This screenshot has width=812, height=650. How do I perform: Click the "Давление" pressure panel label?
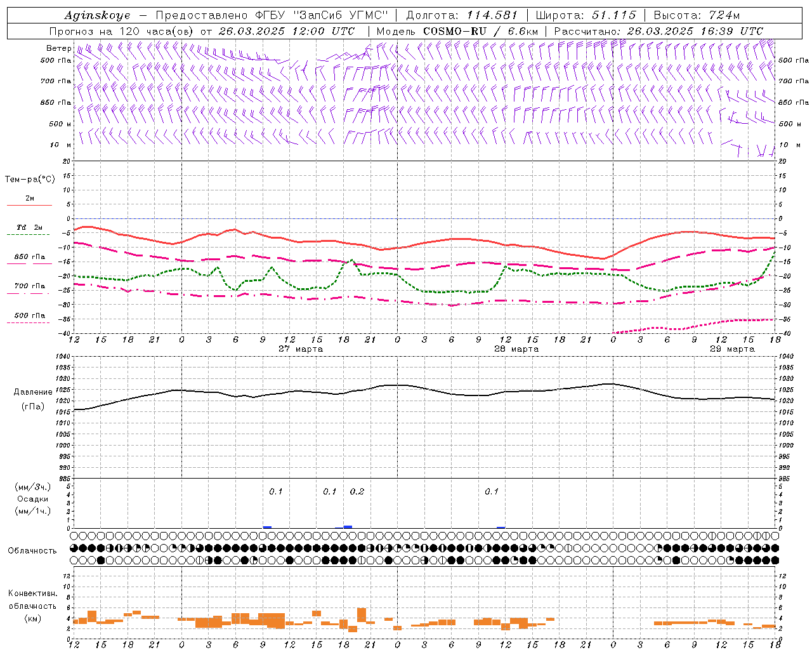[33, 392]
